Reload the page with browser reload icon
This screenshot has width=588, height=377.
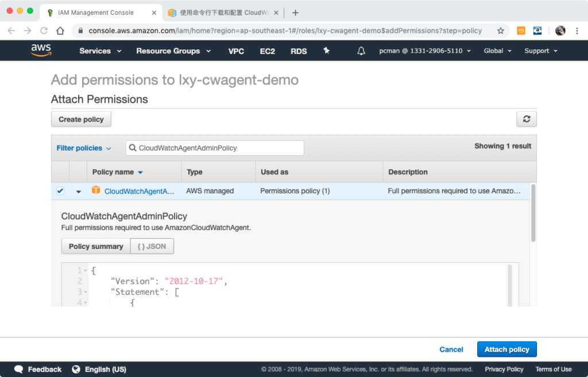click(44, 31)
